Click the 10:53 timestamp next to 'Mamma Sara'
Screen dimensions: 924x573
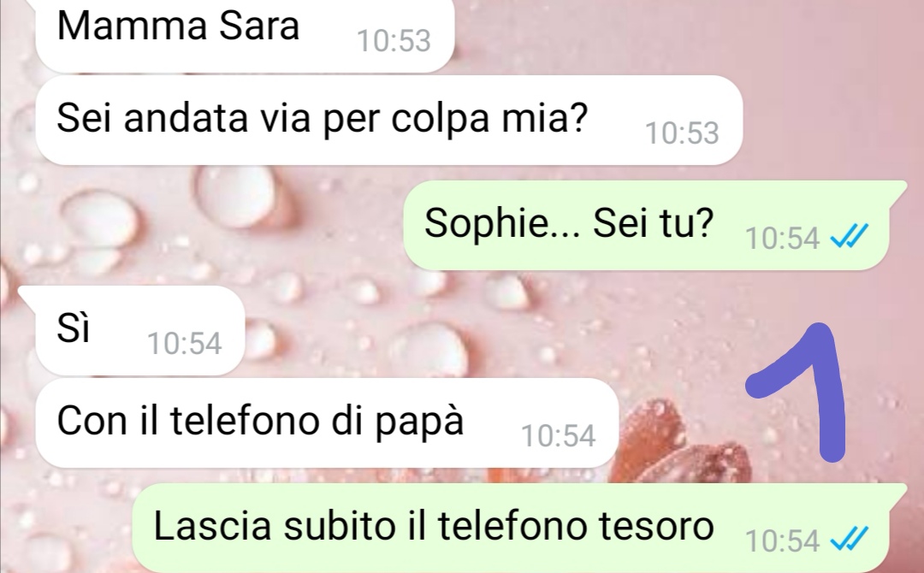(394, 41)
